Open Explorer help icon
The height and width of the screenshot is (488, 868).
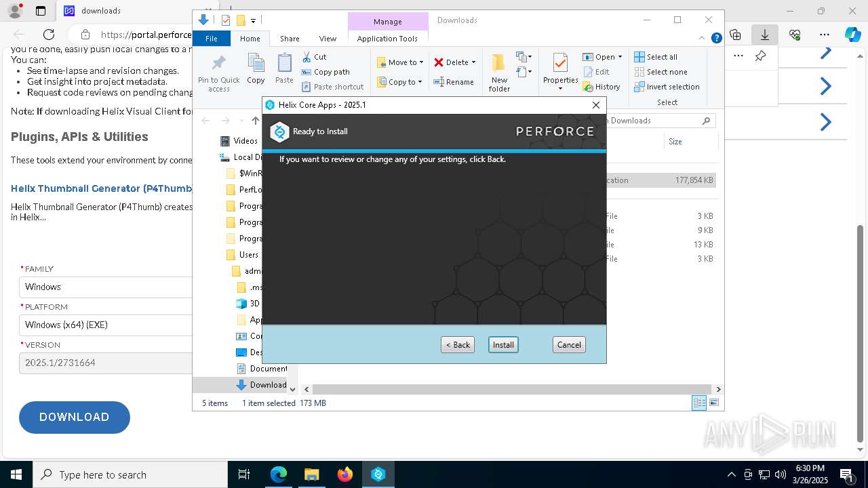click(716, 39)
